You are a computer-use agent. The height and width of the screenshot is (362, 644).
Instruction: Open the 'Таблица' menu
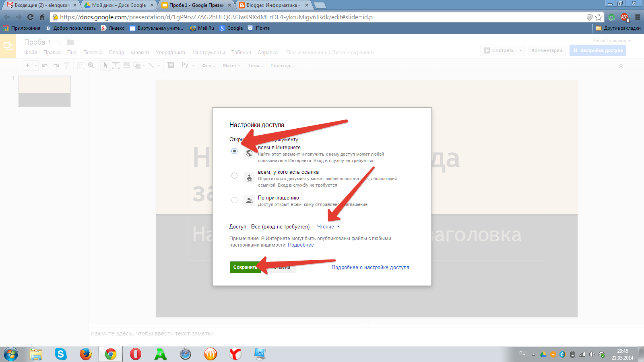(x=241, y=53)
